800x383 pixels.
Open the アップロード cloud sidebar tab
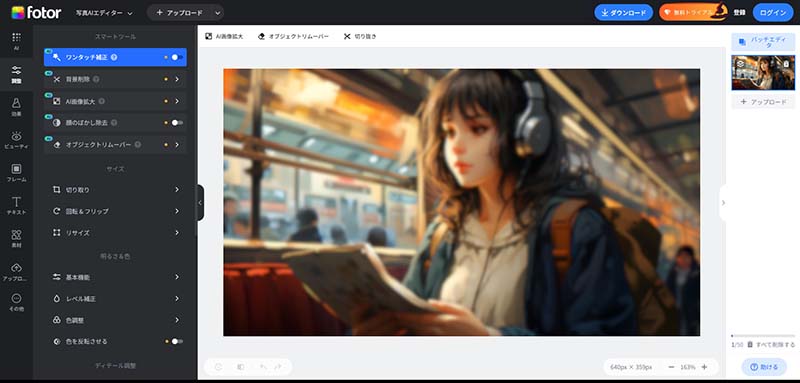pyautogui.click(x=16, y=272)
